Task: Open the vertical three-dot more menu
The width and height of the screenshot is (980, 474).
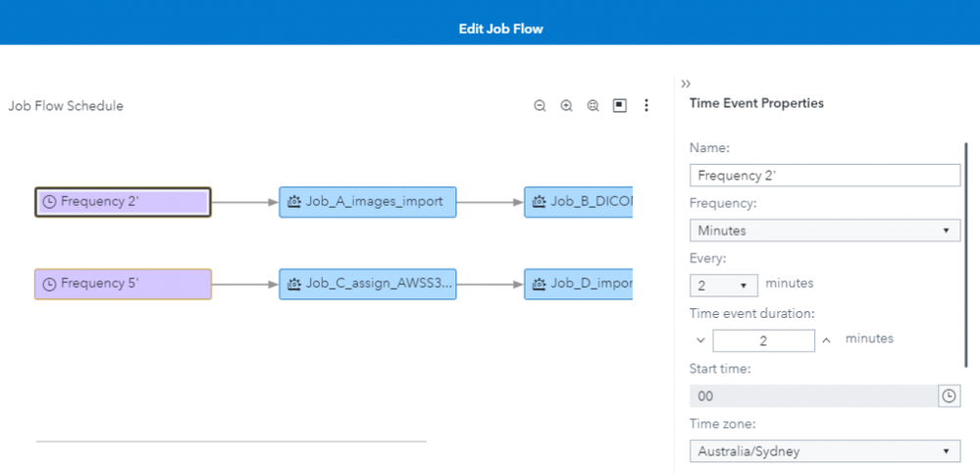Action: 646,106
